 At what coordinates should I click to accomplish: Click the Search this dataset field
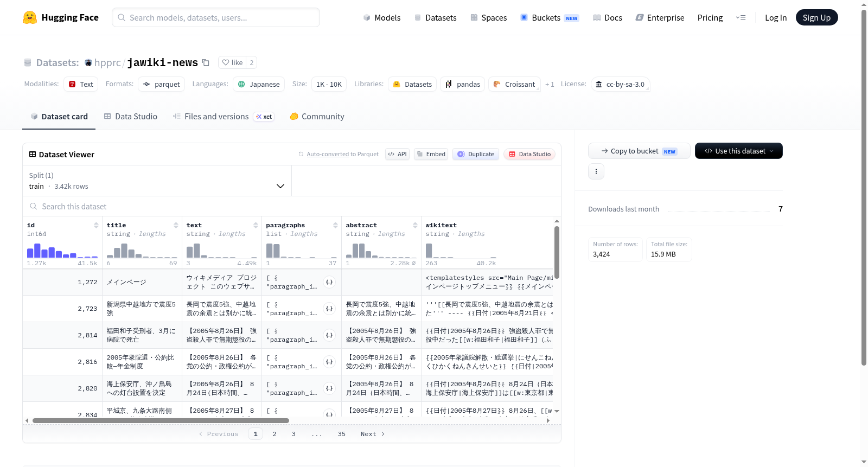pyautogui.click(x=292, y=206)
